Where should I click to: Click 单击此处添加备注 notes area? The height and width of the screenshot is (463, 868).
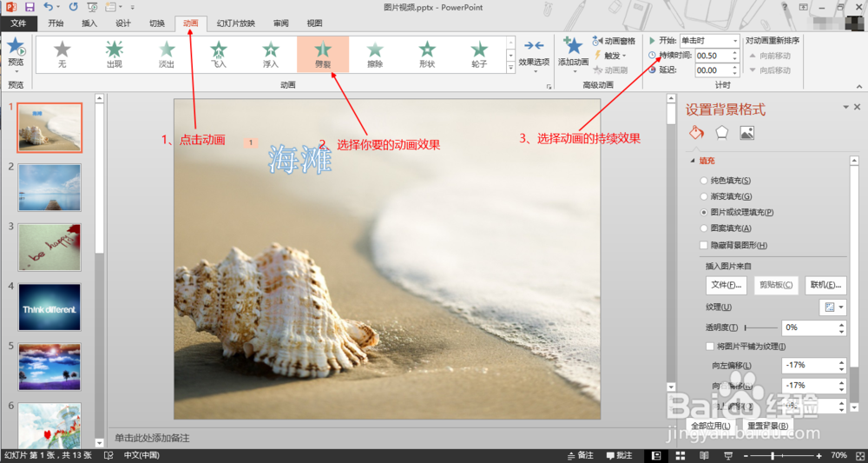[x=152, y=438]
